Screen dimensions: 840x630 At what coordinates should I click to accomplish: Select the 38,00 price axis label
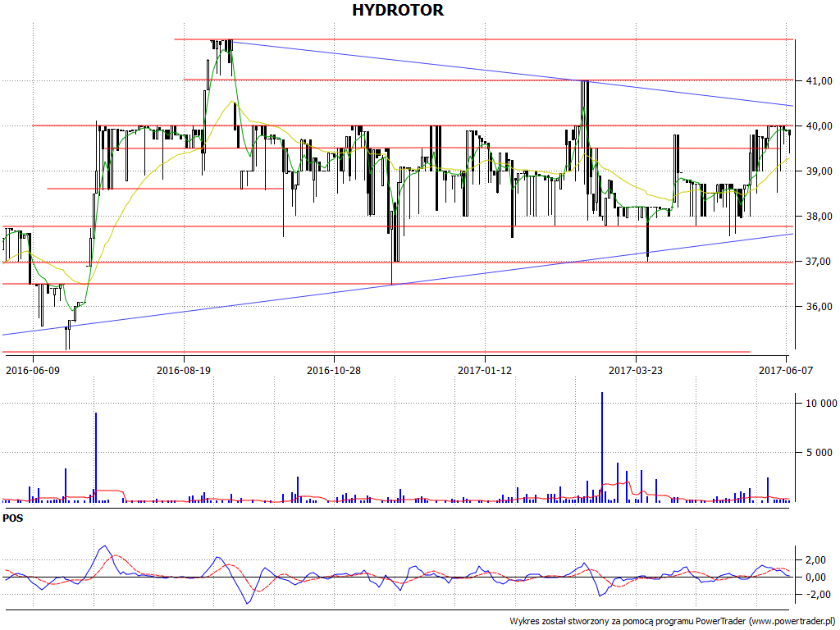click(x=819, y=217)
